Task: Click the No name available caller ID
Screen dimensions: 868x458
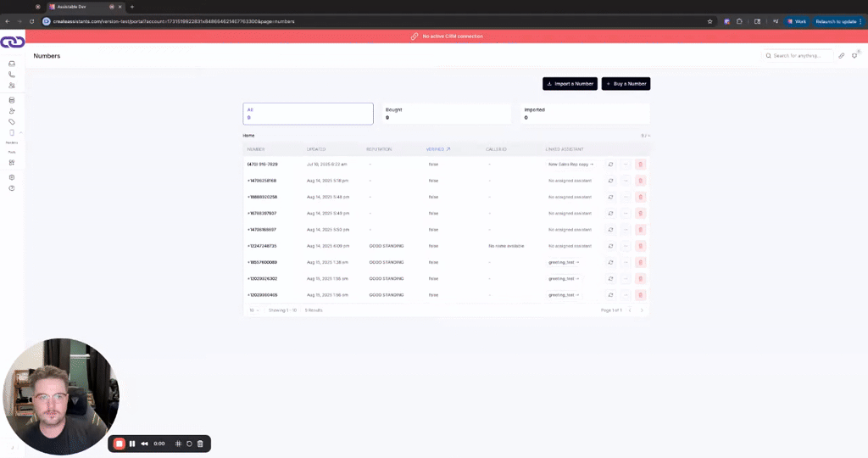Action: click(506, 246)
